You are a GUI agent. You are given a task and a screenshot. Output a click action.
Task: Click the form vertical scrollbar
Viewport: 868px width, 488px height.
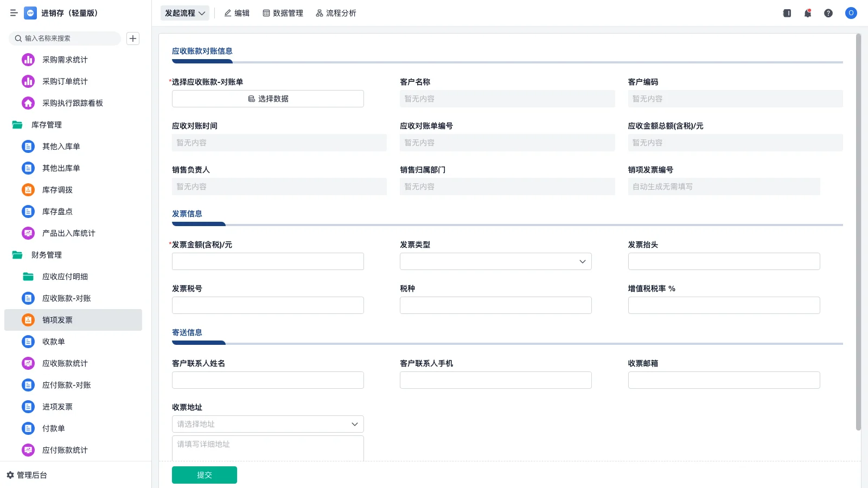tap(858, 232)
